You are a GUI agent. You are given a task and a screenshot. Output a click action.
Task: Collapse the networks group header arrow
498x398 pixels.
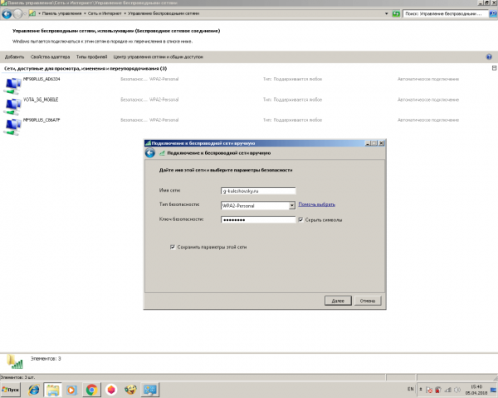[494, 68]
